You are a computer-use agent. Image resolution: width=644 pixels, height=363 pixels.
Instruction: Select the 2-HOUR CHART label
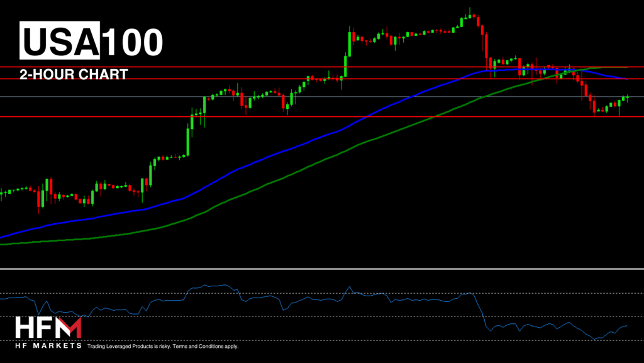(74, 74)
